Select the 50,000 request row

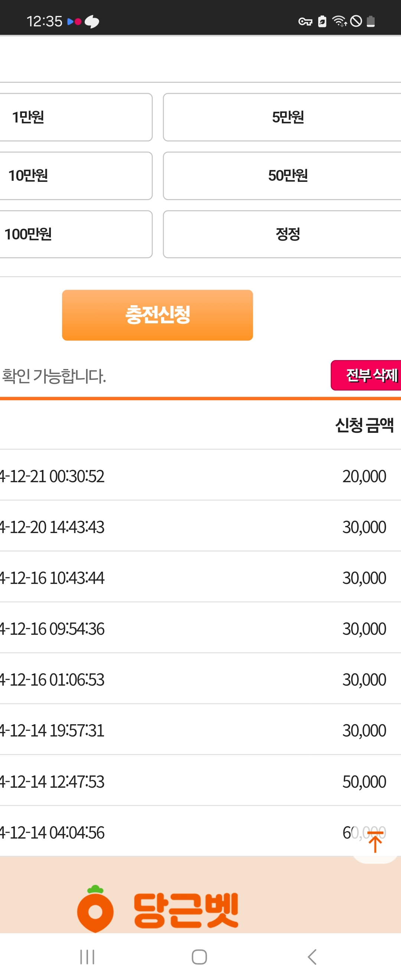200,781
